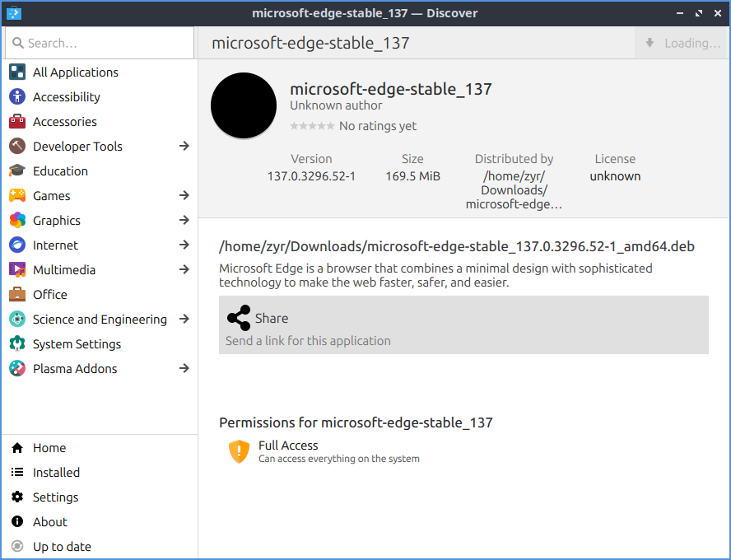Click the Multimedia film icon
The image size is (731, 560).
click(17, 270)
